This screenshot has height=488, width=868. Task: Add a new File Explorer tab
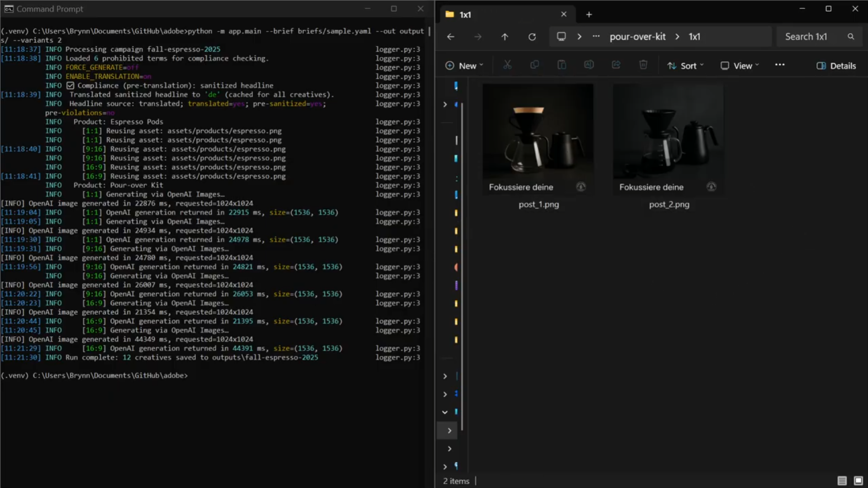[589, 14]
